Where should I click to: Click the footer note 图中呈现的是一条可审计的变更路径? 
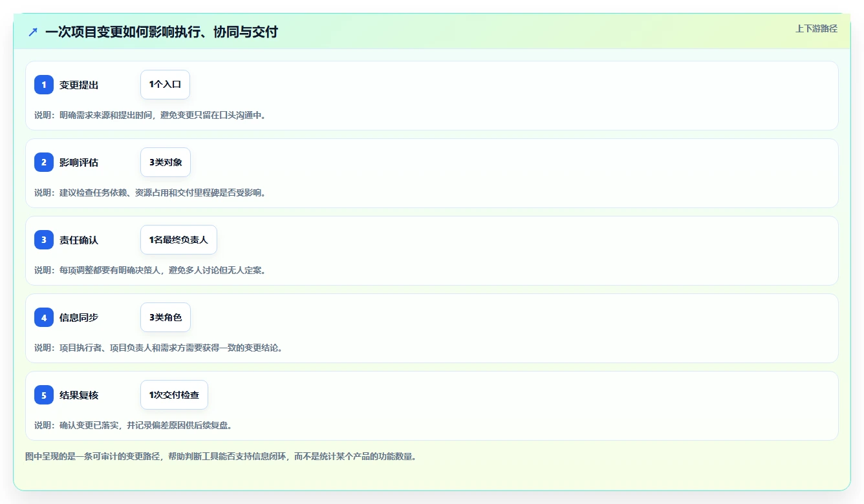[x=221, y=456]
